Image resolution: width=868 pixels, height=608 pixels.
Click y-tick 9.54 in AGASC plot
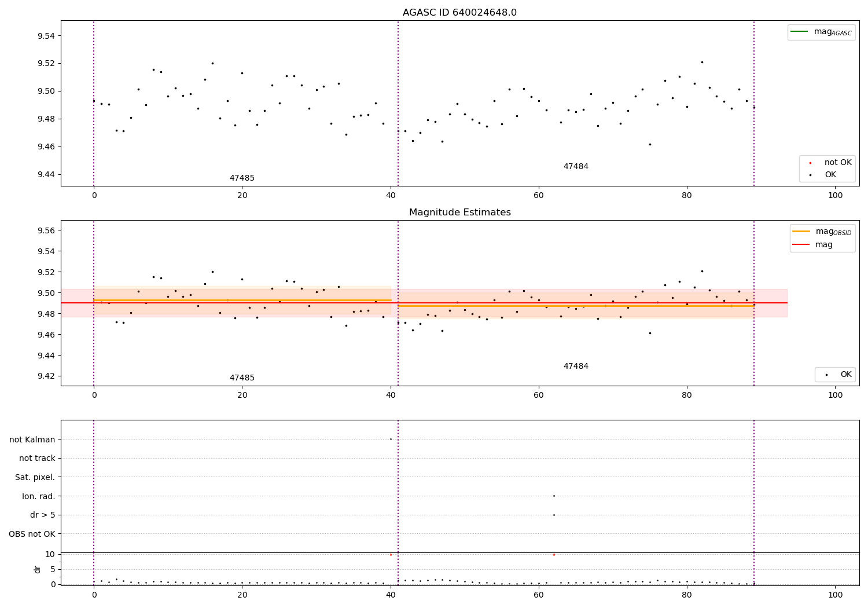[46, 36]
